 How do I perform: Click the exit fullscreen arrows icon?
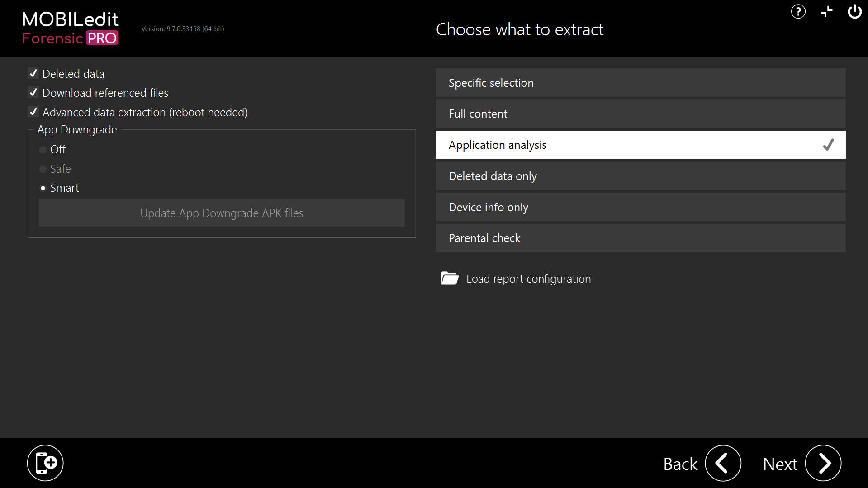pos(826,12)
